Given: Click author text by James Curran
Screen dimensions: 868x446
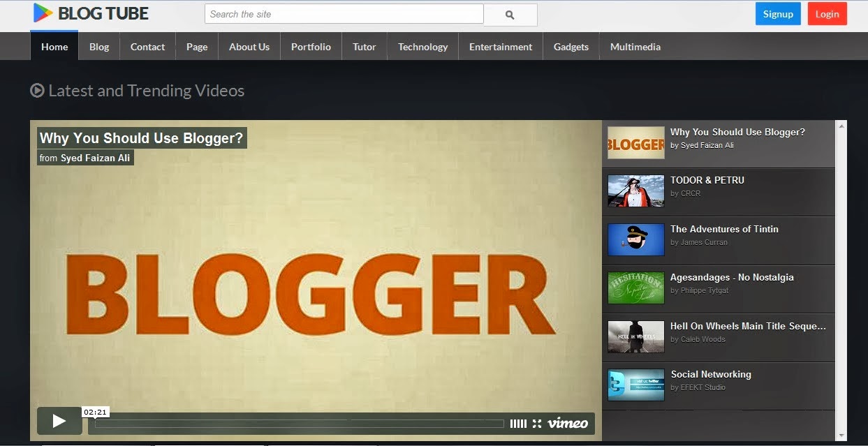Looking at the screenshot, I should click(x=699, y=242).
